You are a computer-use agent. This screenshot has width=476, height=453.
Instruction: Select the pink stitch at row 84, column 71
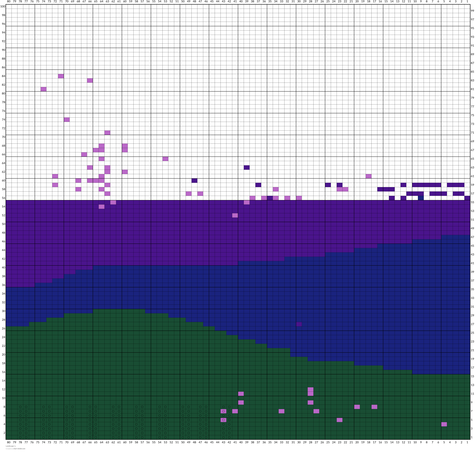pos(61,76)
